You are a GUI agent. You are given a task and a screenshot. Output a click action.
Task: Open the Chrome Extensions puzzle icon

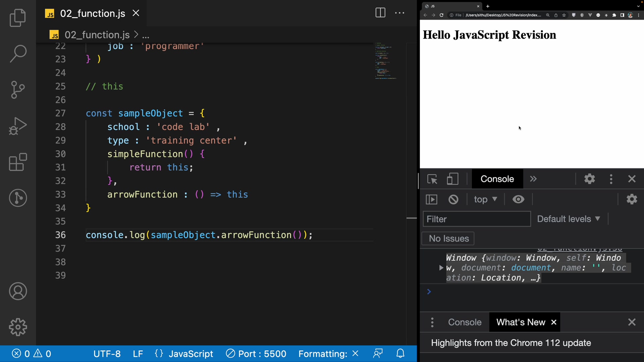coord(614,15)
